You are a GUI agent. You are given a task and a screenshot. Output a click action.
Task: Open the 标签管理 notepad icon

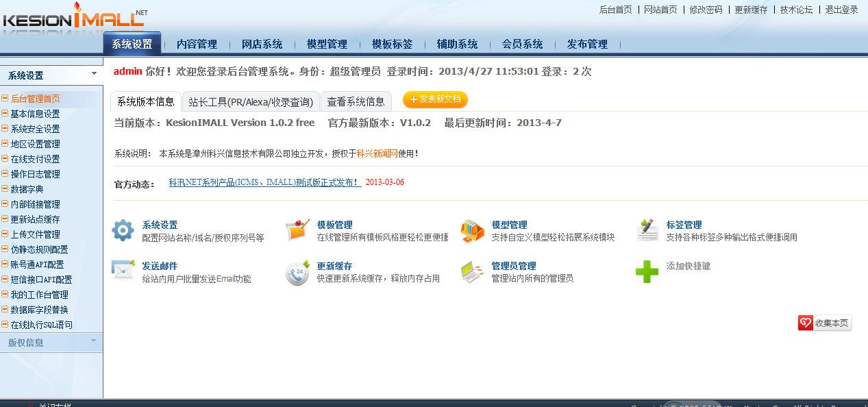pyautogui.click(x=647, y=231)
